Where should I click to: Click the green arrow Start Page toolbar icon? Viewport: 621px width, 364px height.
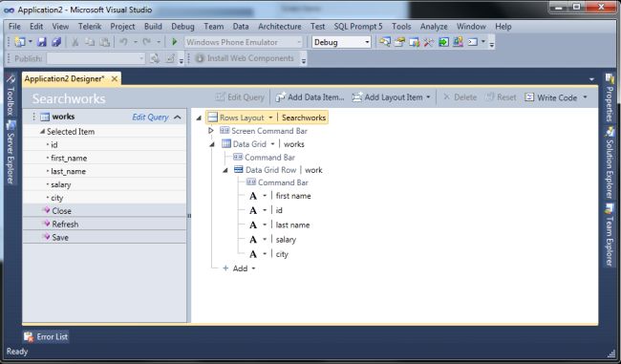443,42
